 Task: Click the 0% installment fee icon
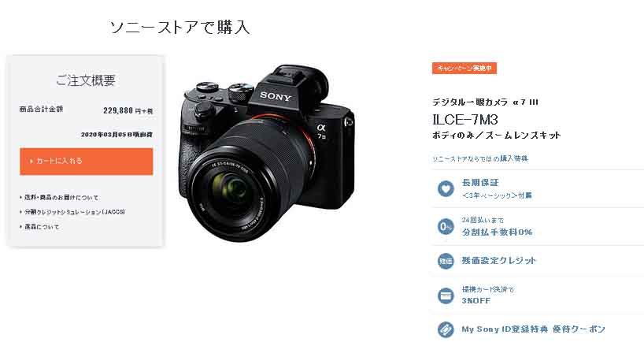[x=446, y=226]
